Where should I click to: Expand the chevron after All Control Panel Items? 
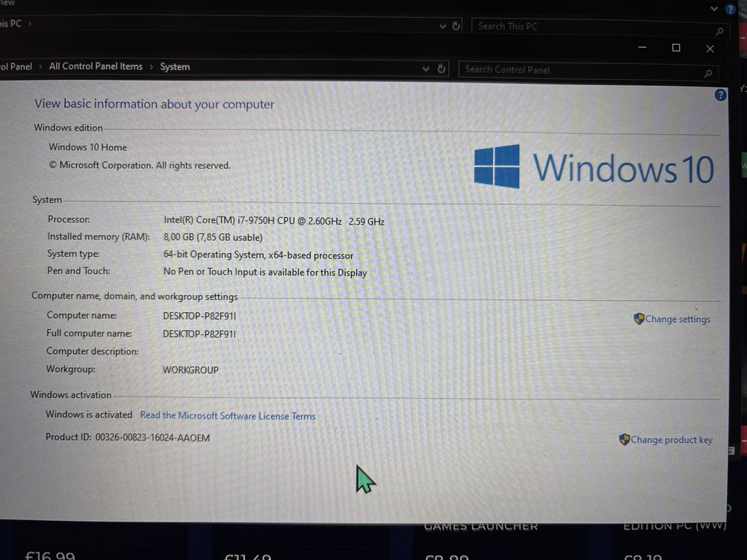(x=152, y=66)
